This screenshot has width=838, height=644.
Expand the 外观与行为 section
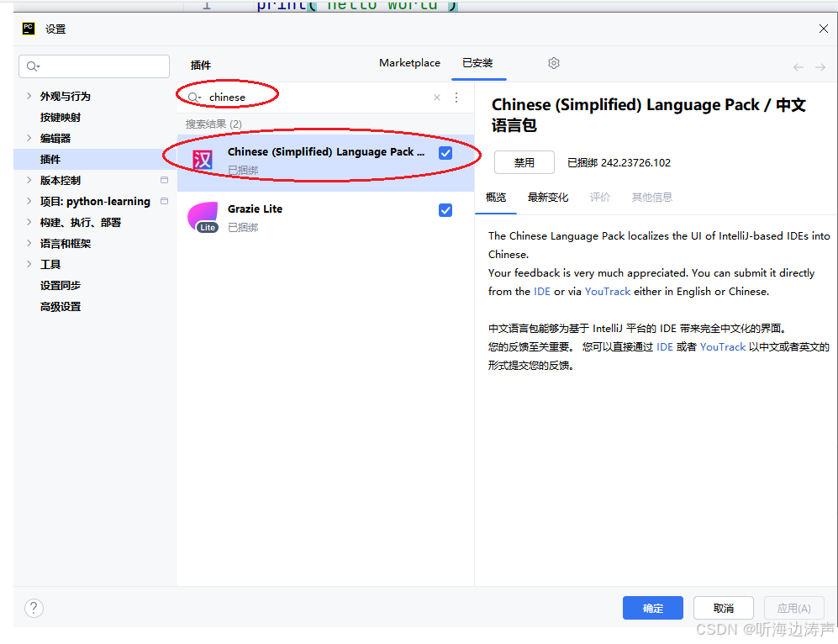coord(29,96)
